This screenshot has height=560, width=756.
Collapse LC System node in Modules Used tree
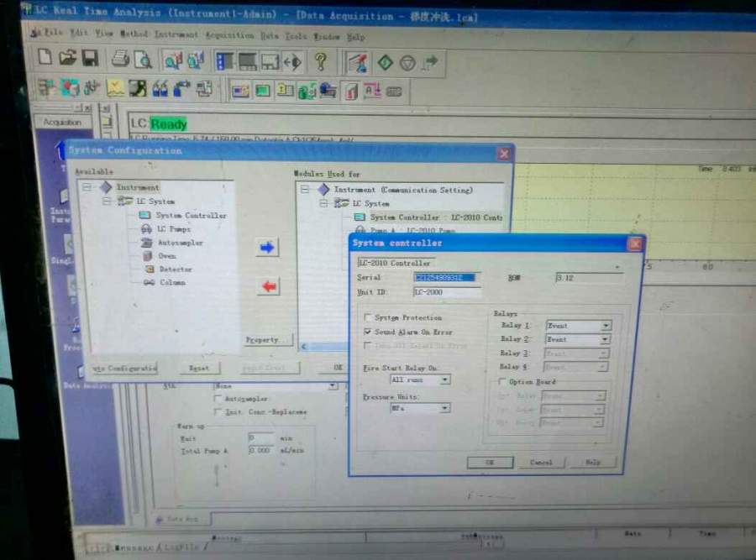click(323, 203)
